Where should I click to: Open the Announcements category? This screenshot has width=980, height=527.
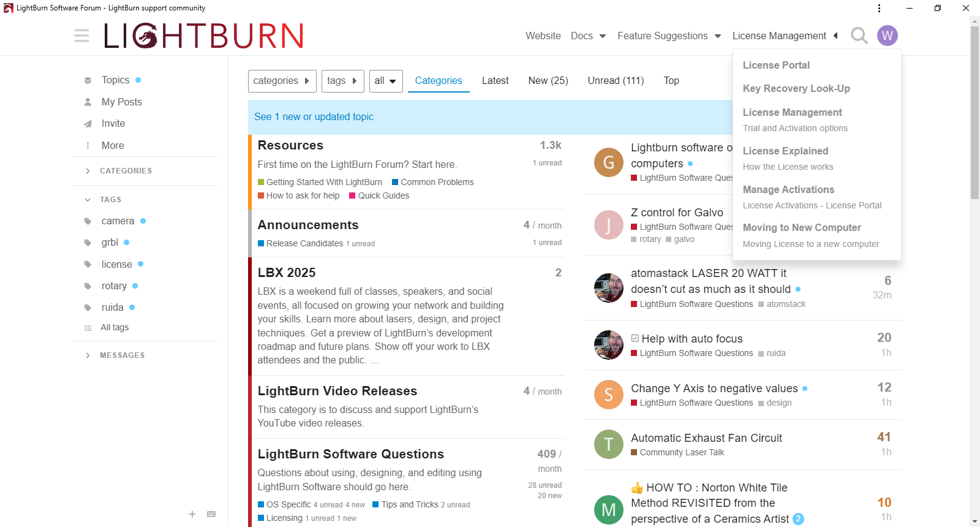point(308,225)
